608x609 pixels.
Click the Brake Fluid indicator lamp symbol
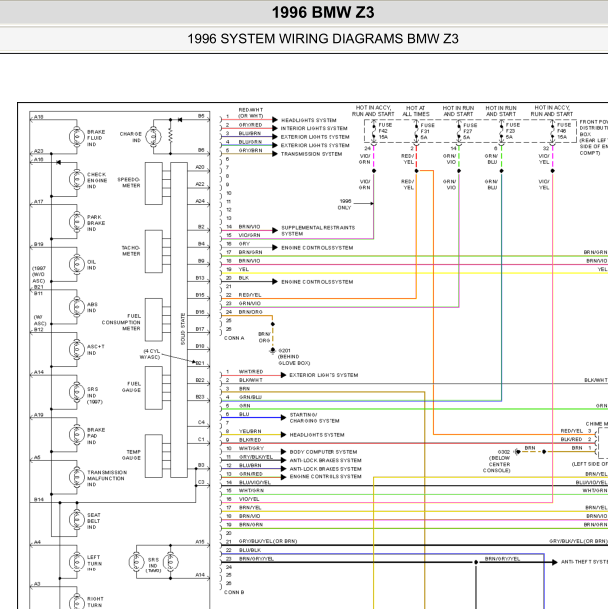77,136
